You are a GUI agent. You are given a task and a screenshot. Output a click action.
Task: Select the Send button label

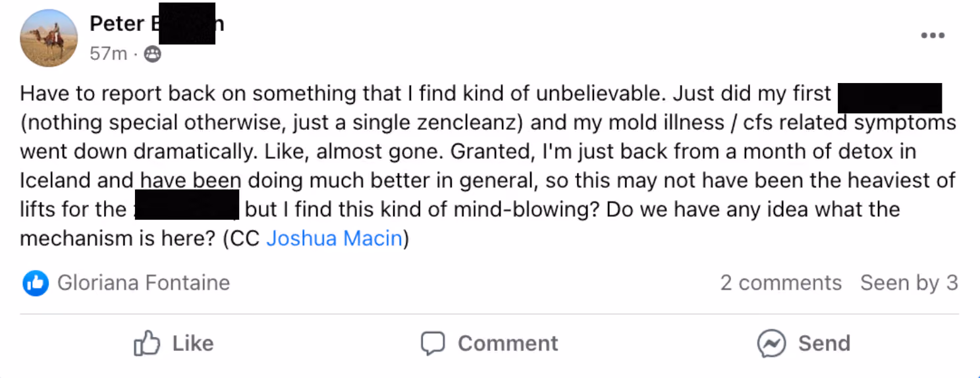[824, 343]
